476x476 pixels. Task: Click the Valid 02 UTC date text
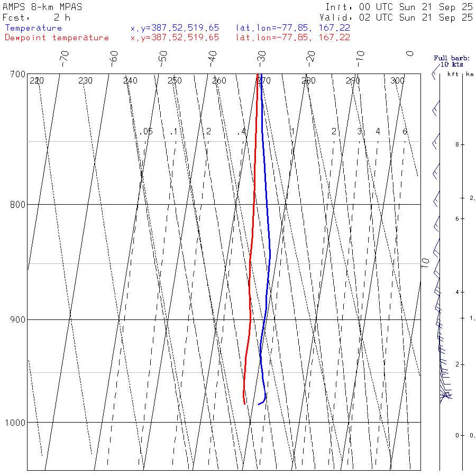tap(396, 17)
